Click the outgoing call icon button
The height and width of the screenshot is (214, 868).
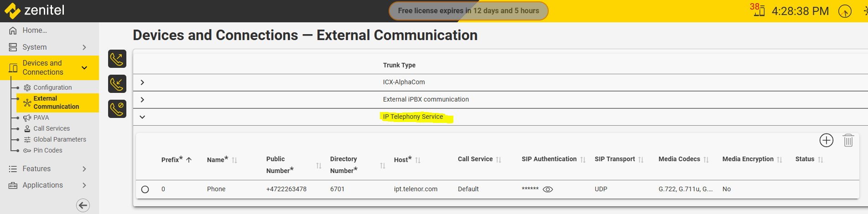(x=117, y=59)
